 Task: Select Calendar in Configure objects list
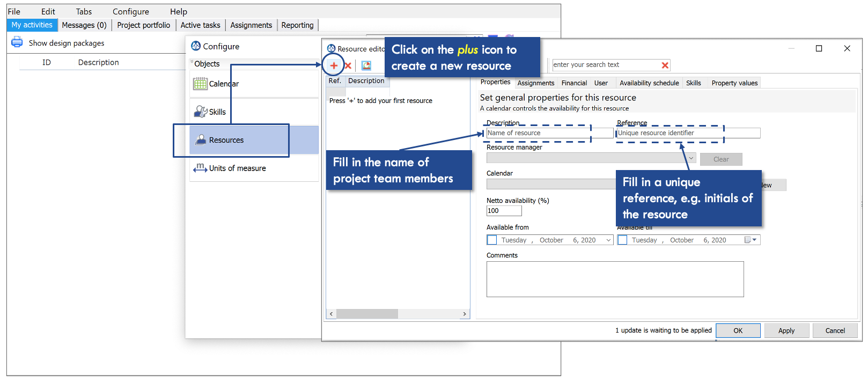click(x=254, y=84)
